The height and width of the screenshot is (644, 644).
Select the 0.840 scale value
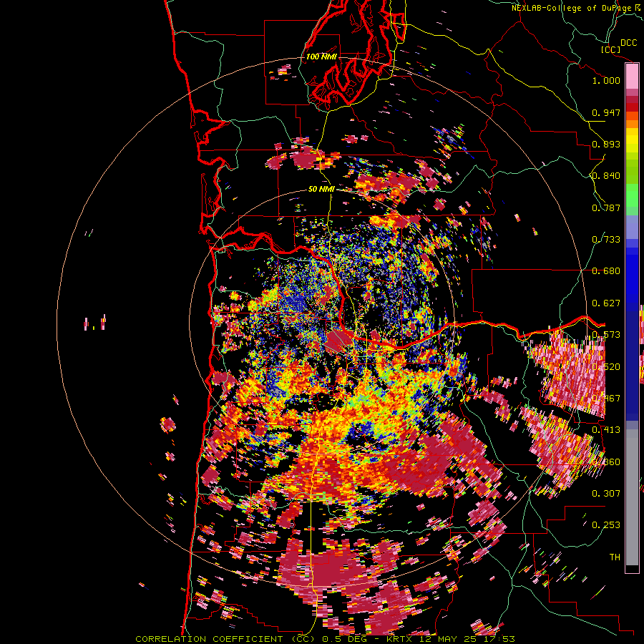(x=606, y=176)
